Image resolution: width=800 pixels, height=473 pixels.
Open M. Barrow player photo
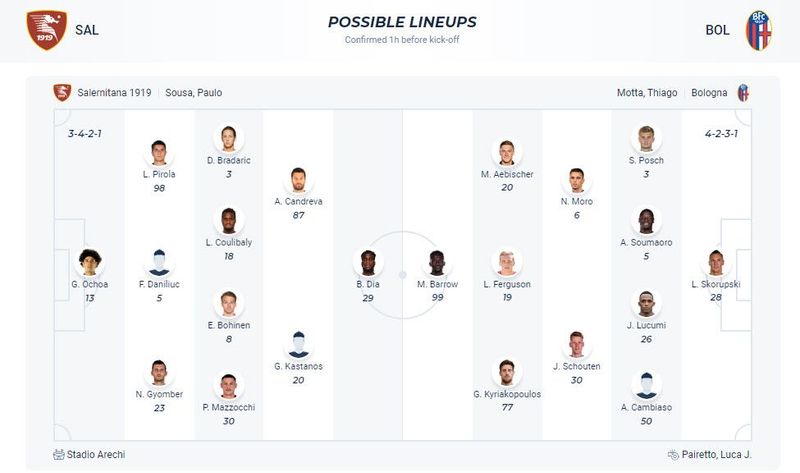[437, 262]
